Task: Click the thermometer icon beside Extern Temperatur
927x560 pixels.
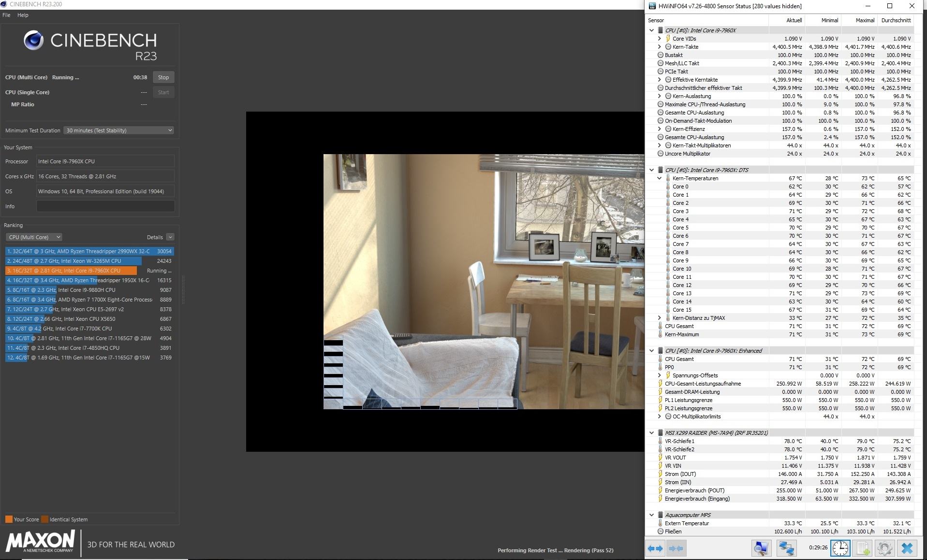Action: point(661,523)
